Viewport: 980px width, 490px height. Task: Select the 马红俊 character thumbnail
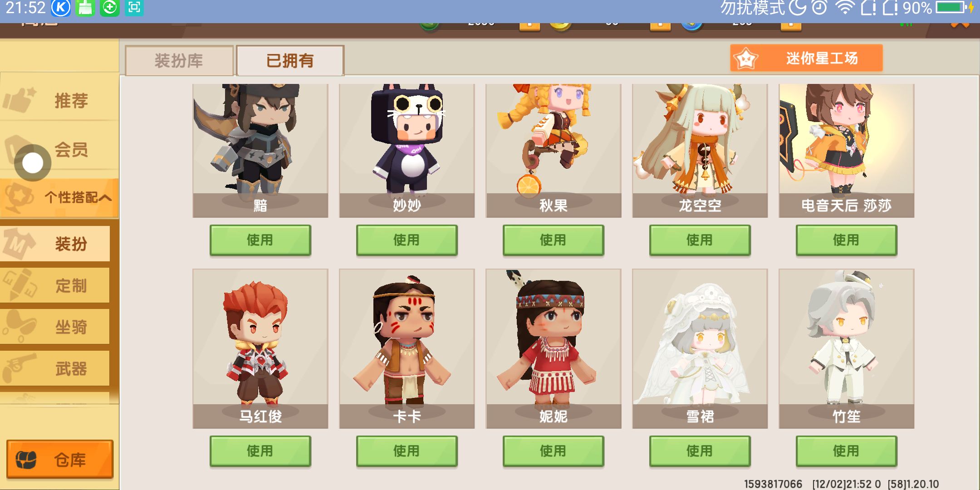pos(260,348)
